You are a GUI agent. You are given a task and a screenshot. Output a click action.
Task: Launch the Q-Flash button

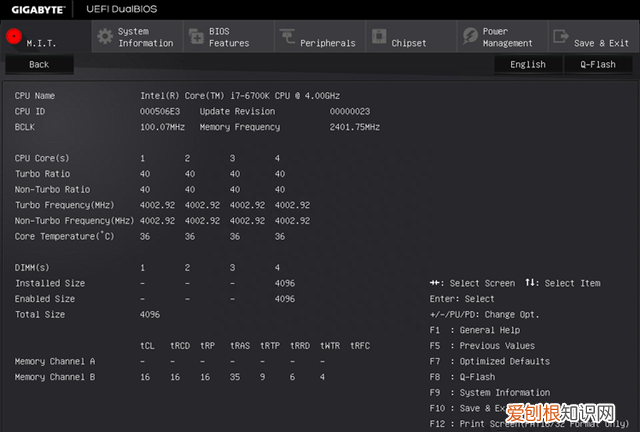pos(597,64)
